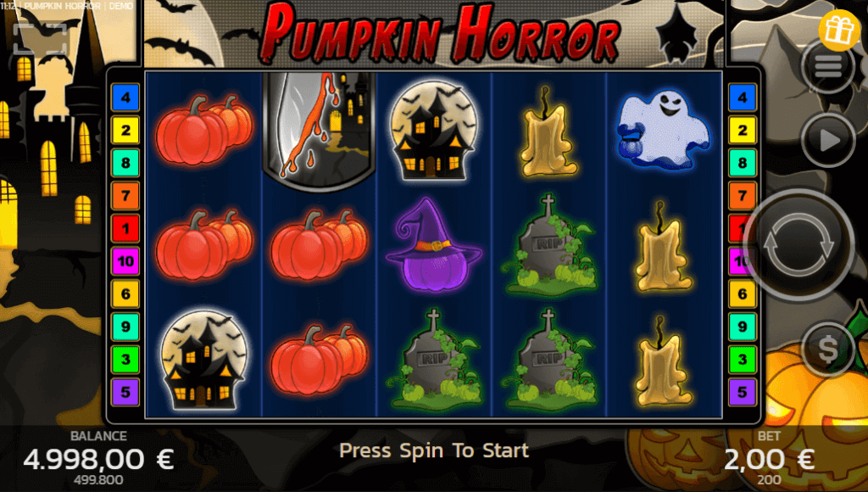Select left payline 4 blue marker

[x=125, y=98]
